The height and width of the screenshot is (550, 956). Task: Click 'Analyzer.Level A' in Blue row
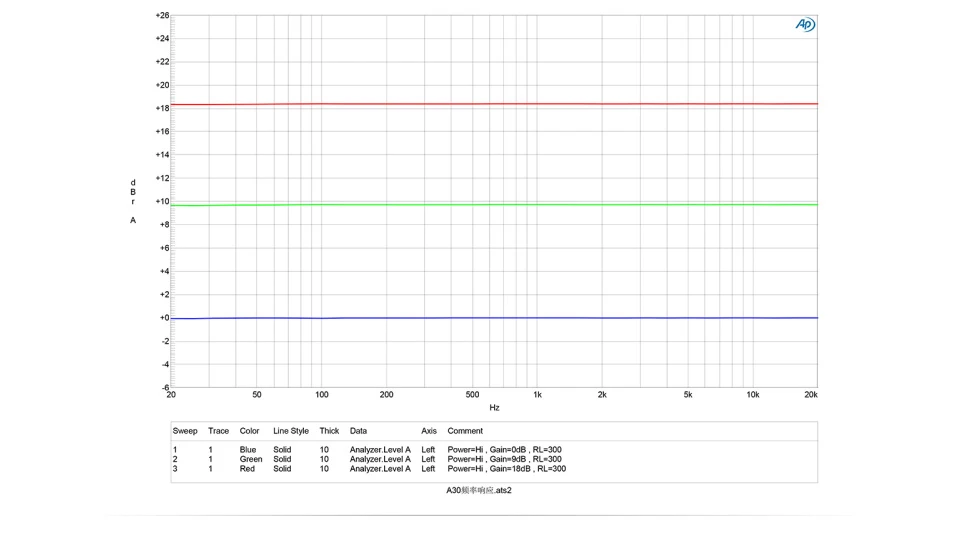click(380, 449)
